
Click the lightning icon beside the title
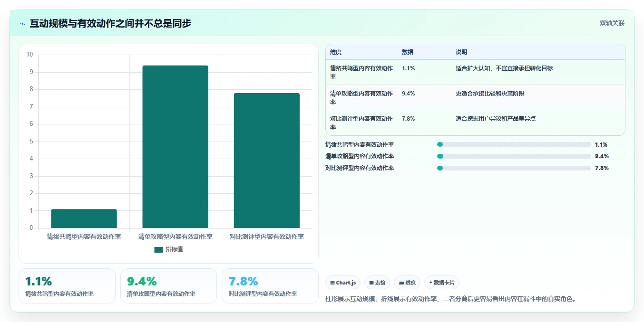pos(22,24)
